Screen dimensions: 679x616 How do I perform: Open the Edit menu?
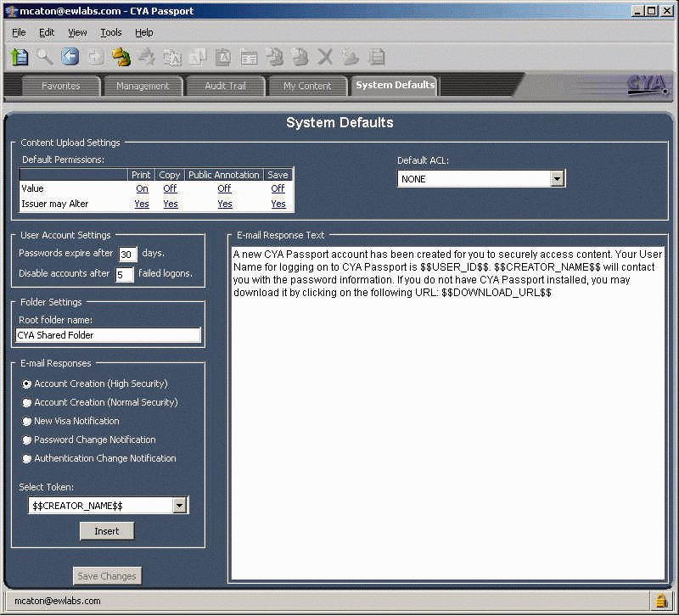(47, 32)
